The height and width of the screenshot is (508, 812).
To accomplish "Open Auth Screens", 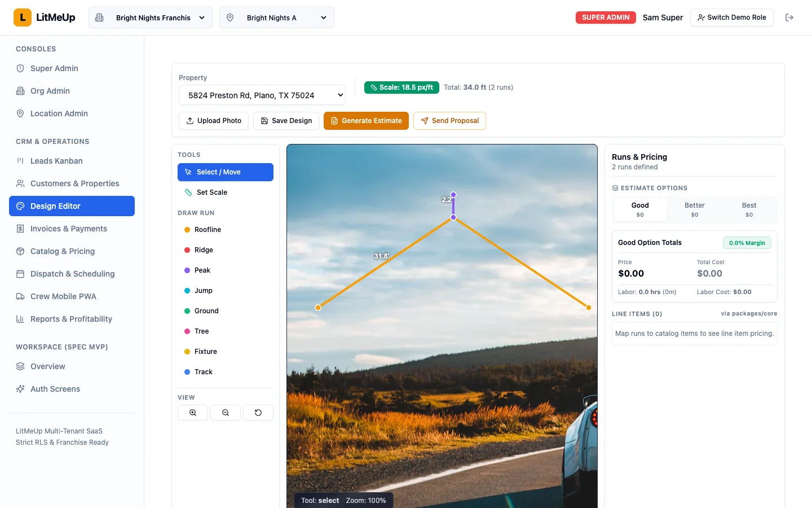I will (x=72, y=389).
